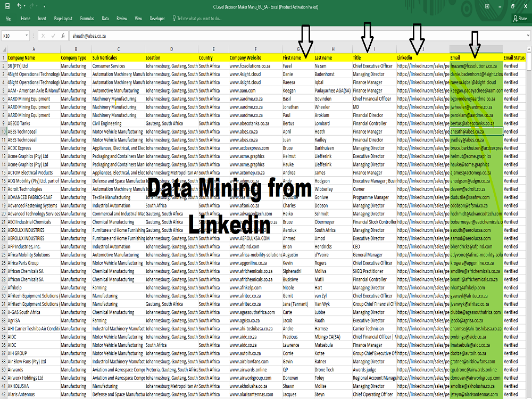Click email cell 'jacob@agrisa.co.za'
This screenshot has height=399, width=532.
point(476,320)
